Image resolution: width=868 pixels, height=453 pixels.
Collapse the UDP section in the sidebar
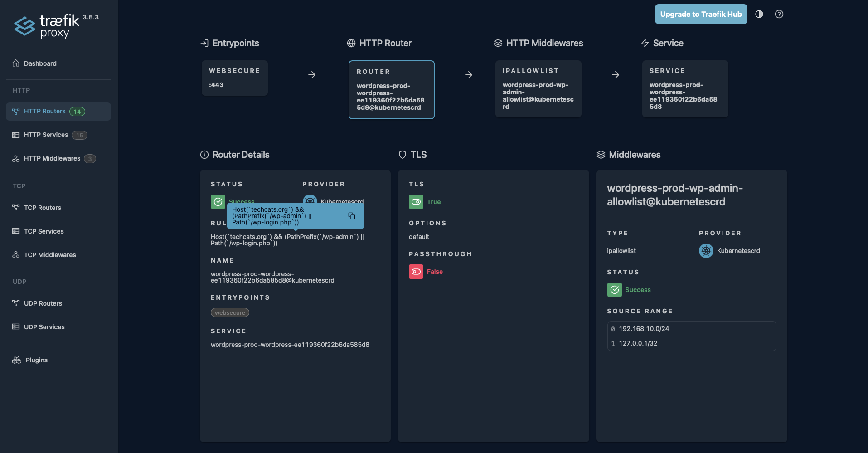point(19,282)
